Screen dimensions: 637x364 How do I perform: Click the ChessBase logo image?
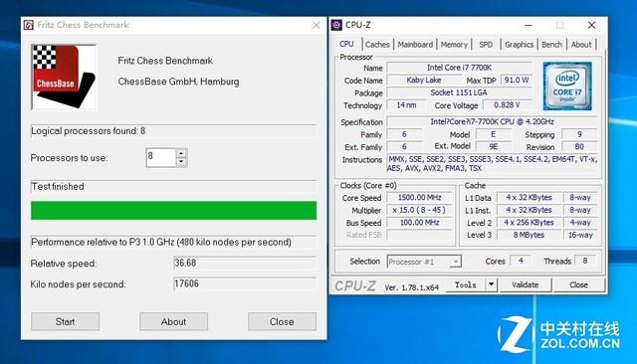[x=64, y=78]
